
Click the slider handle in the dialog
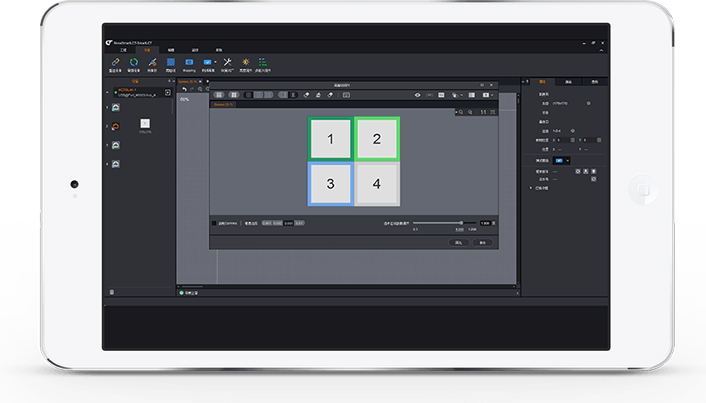(461, 222)
